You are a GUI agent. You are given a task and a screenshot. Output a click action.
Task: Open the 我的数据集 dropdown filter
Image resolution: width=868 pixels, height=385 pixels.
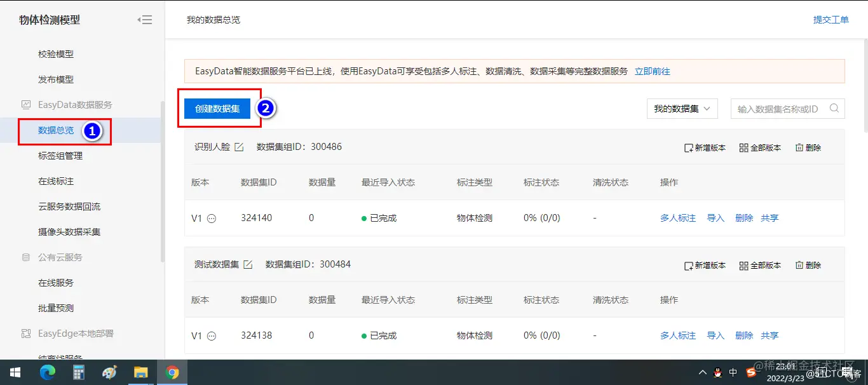[682, 109]
